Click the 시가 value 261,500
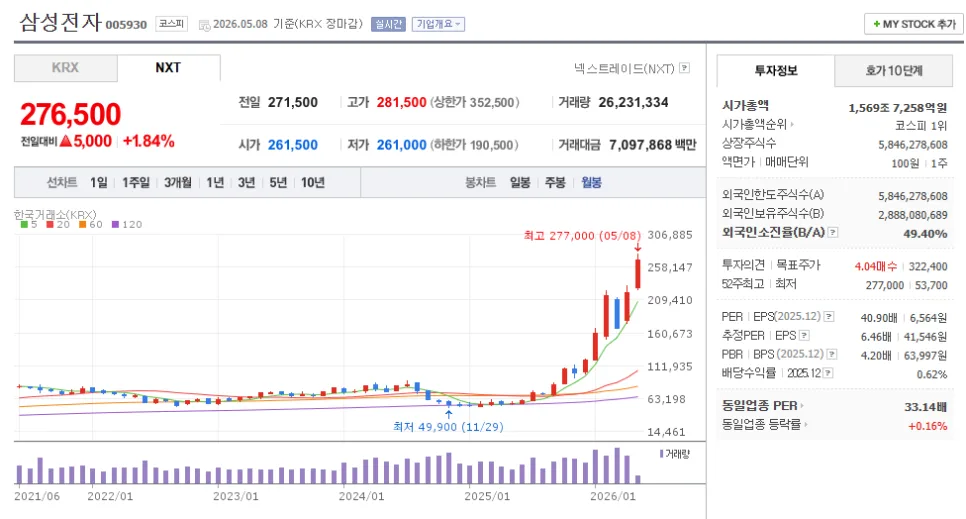The image size is (966, 519). [x=293, y=145]
